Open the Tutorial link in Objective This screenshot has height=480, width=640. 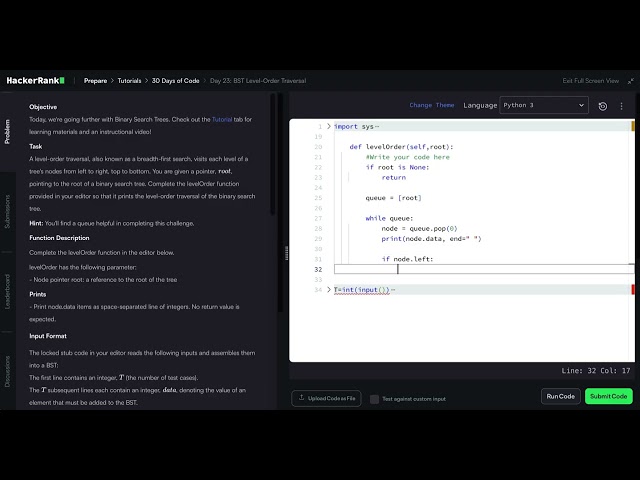pos(222,120)
